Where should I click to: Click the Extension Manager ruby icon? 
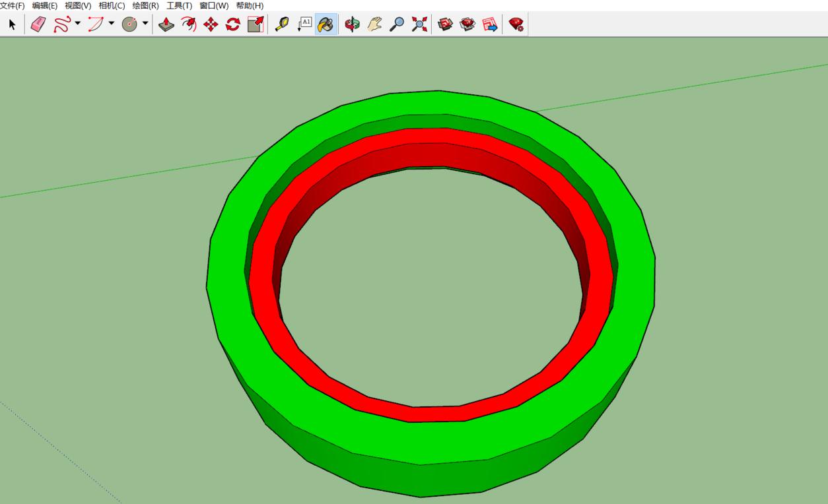(516, 25)
